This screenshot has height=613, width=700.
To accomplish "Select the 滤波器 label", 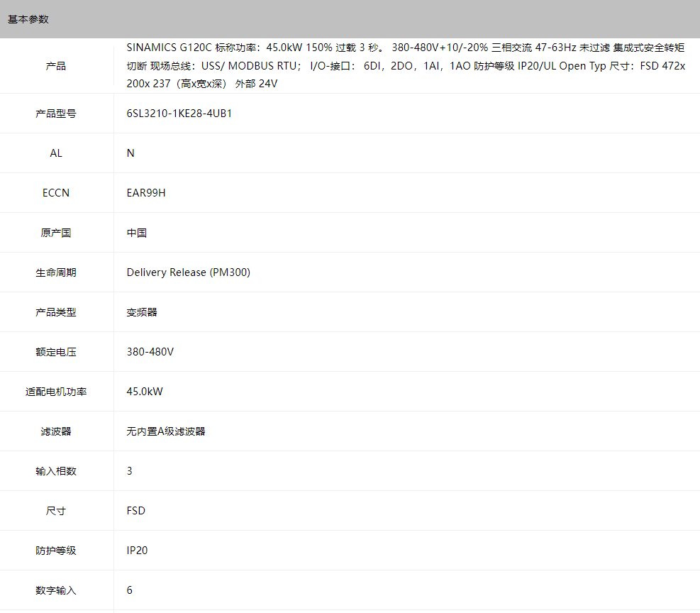I will [x=56, y=431].
